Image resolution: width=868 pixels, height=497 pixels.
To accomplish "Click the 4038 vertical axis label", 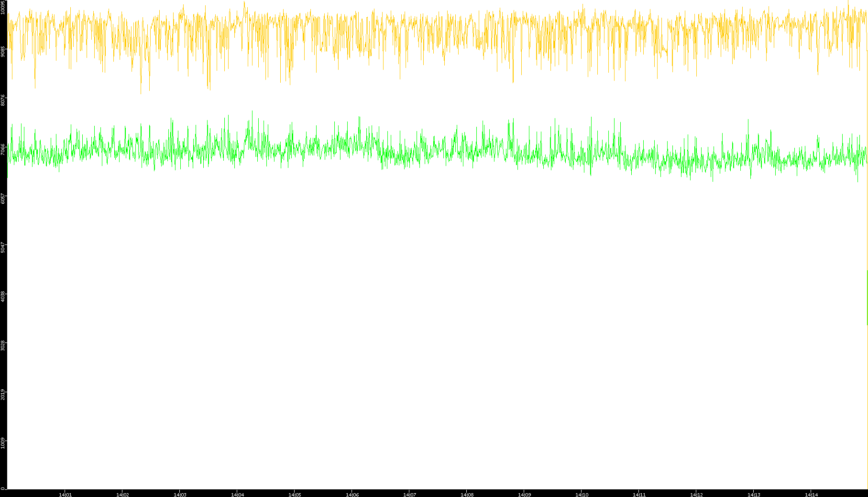I will [x=3, y=296].
